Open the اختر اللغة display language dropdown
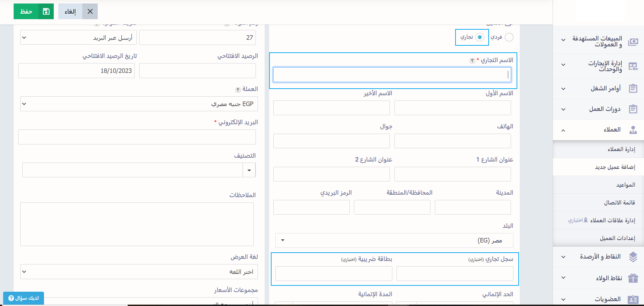 coord(139,272)
